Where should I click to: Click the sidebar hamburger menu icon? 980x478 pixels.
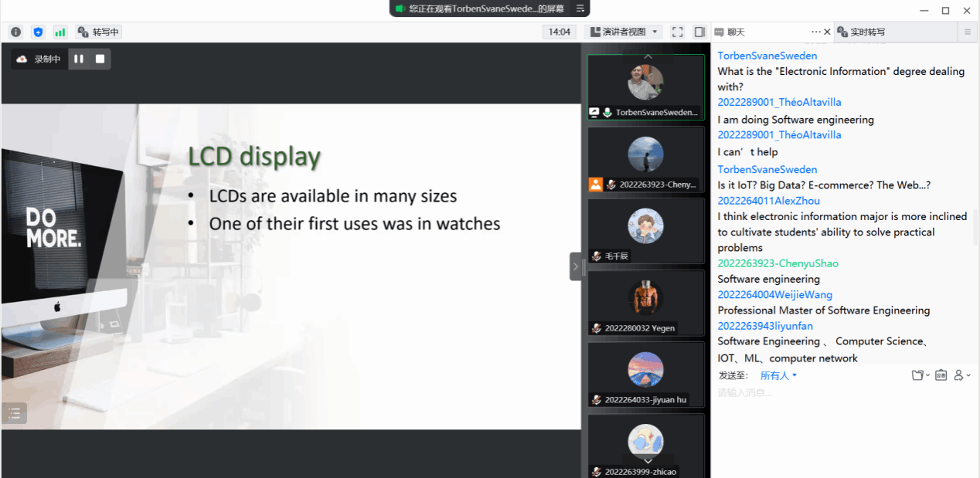pyautogui.click(x=967, y=32)
